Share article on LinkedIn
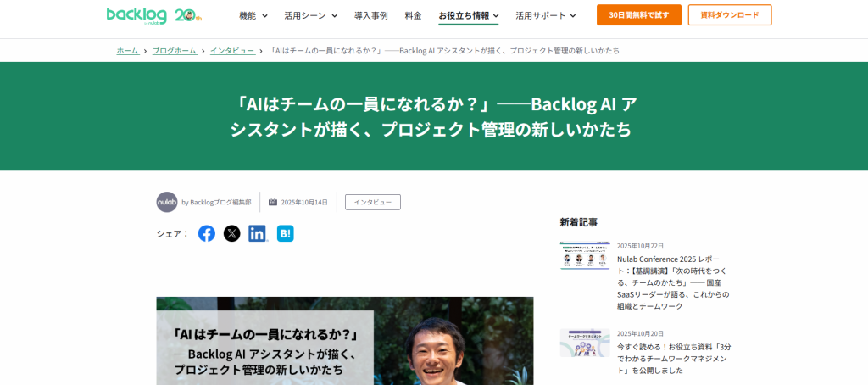The image size is (868, 385). (258, 233)
